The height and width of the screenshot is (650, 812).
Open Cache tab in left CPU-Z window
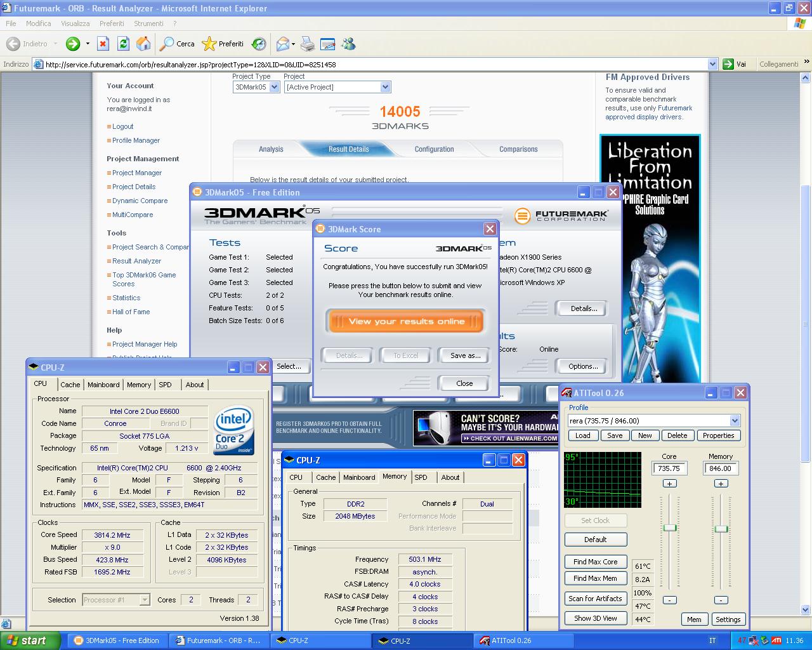[70, 385]
